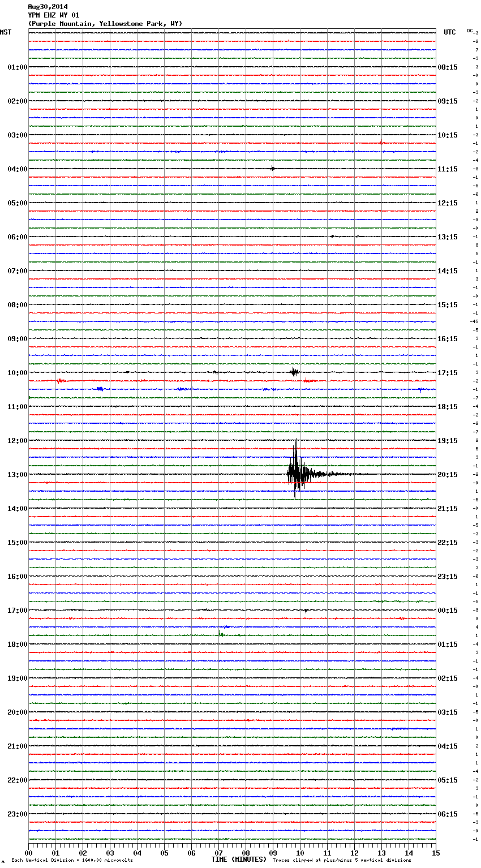The height and width of the screenshot is (868, 481).
Task: Click the 11:15 UTC time label
Action: click(x=448, y=169)
